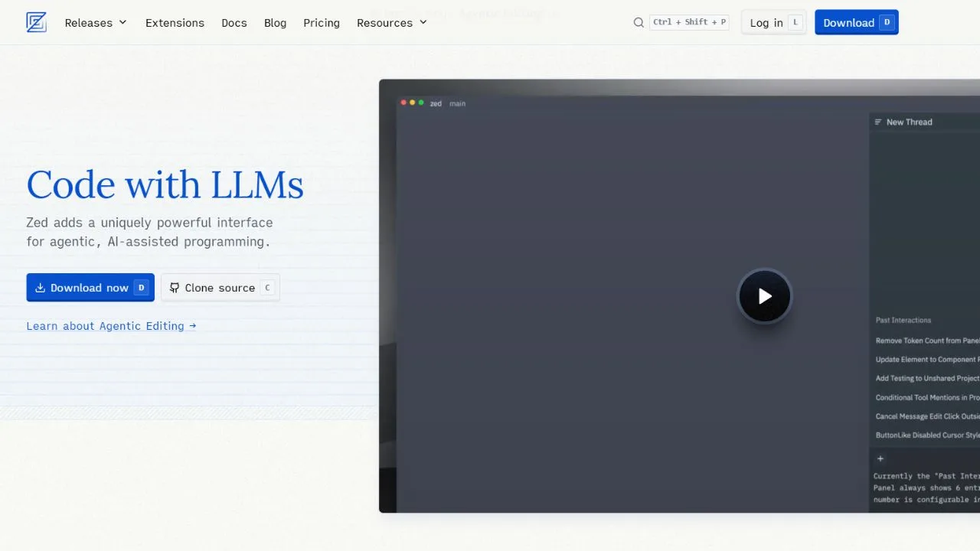Click the plus icon in the thread panel
This screenshot has height=551, width=980.
(880, 458)
